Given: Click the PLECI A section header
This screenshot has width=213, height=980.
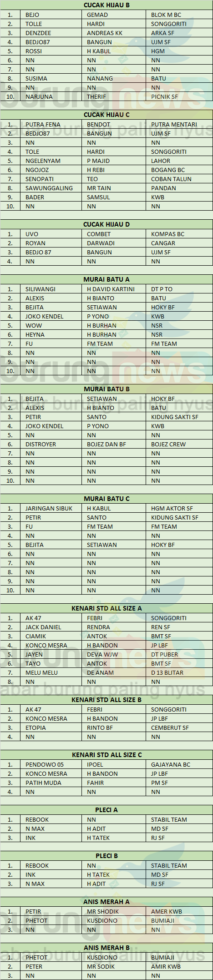Looking at the screenshot, I should (x=106, y=810).
